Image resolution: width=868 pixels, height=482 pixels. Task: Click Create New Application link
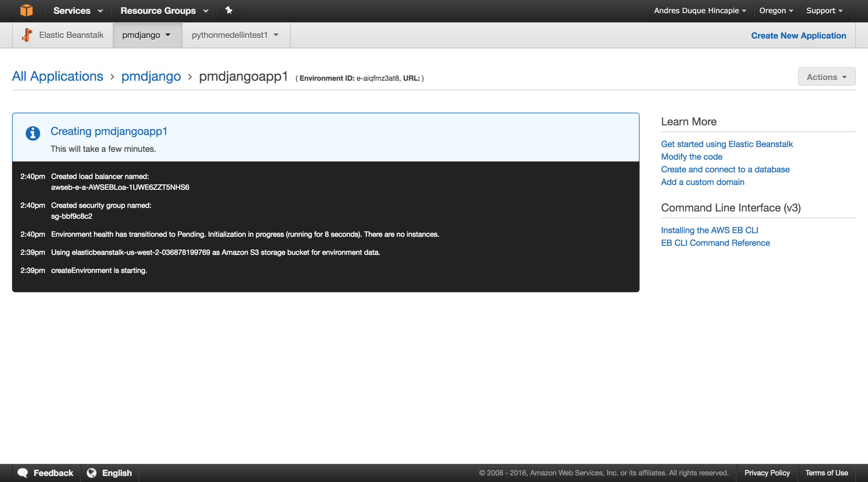[x=798, y=35]
